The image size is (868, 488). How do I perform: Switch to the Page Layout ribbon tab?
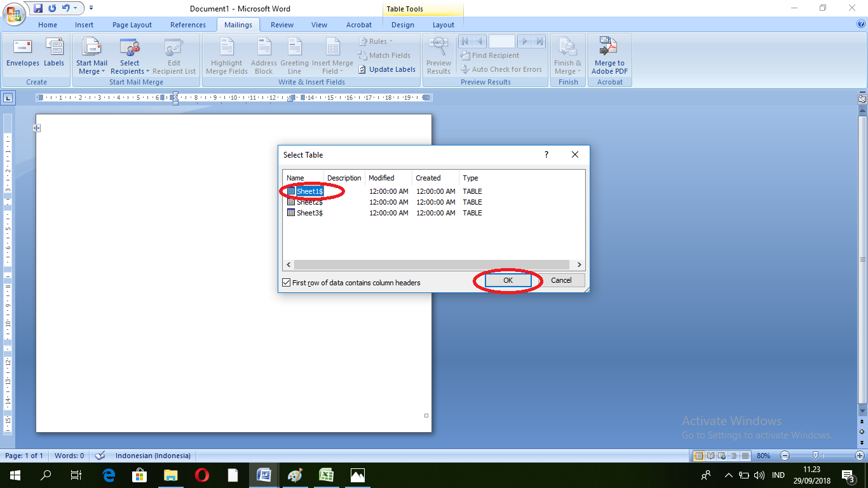[x=132, y=25]
